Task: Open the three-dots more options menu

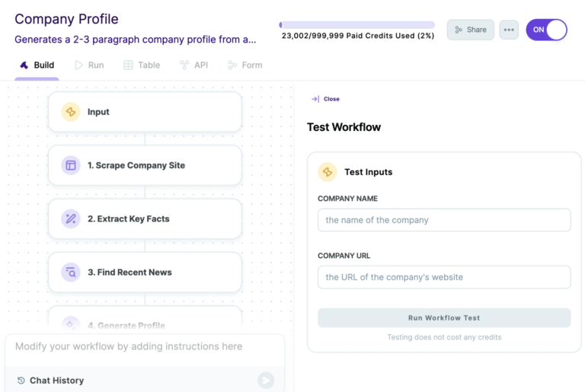Action: click(509, 30)
